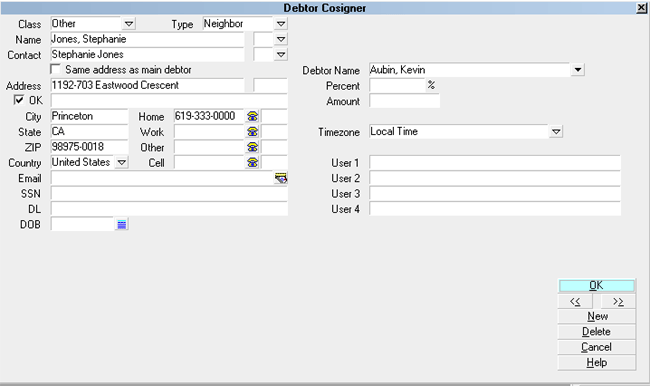The image size is (650, 386).
Task: Go to previous cosigner with << button
Action: click(x=575, y=301)
